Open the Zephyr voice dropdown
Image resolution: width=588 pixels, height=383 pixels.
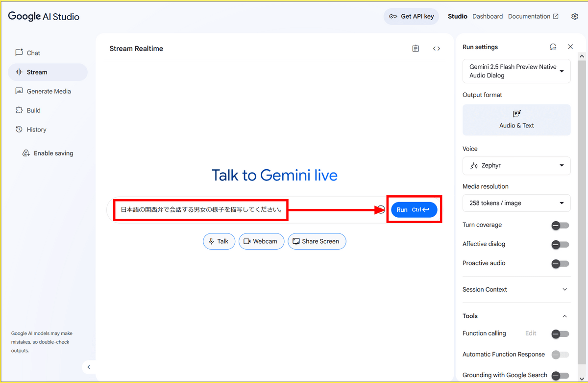(516, 166)
